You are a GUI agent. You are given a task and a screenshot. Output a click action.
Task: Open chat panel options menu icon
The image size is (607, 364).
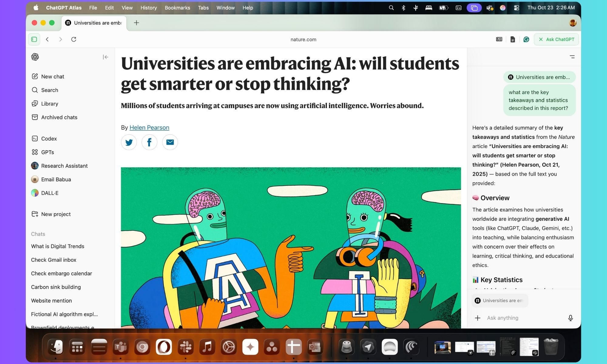point(572,57)
